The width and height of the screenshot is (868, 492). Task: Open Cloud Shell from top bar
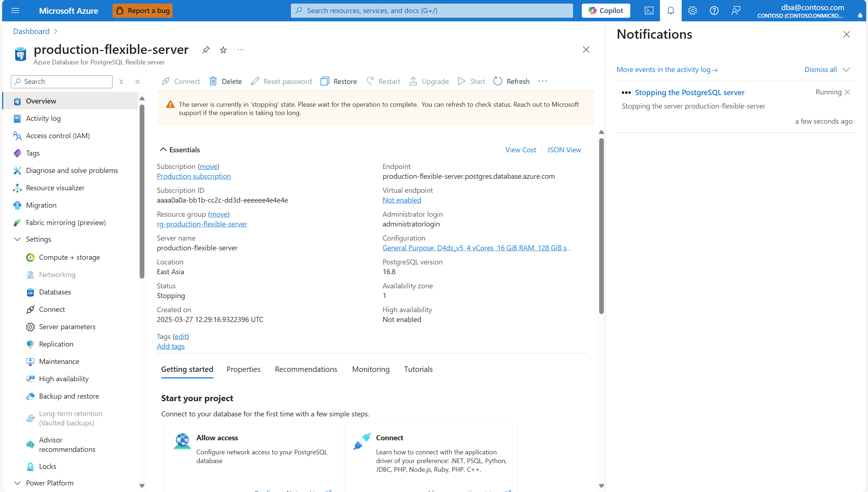649,10
